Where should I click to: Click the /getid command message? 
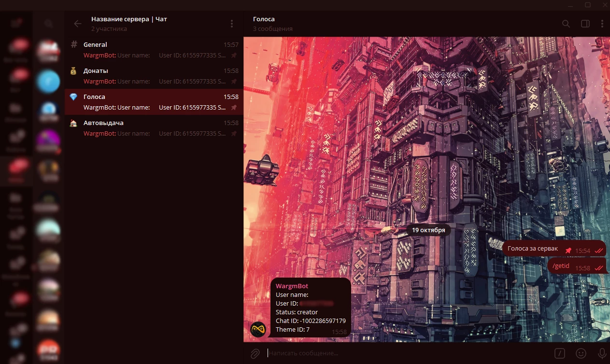pos(561,266)
